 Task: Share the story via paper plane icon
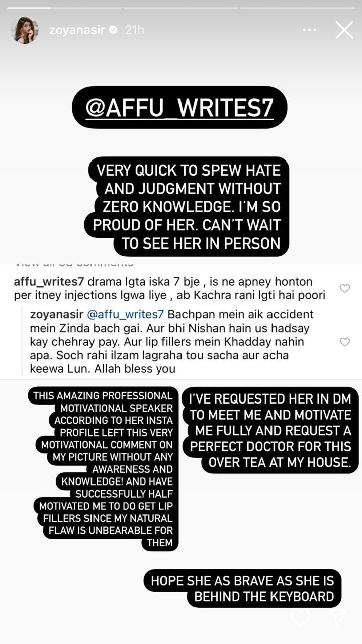(x=339, y=617)
